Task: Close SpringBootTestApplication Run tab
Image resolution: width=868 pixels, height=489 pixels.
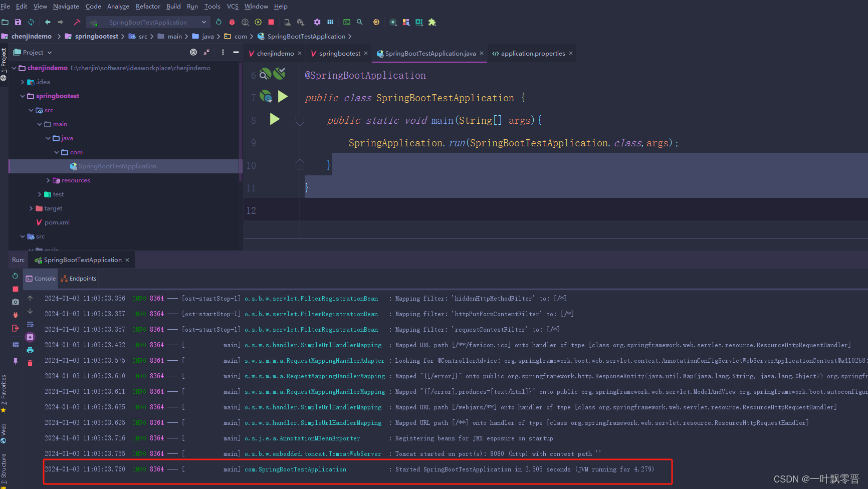Action: click(x=127, y=260)
